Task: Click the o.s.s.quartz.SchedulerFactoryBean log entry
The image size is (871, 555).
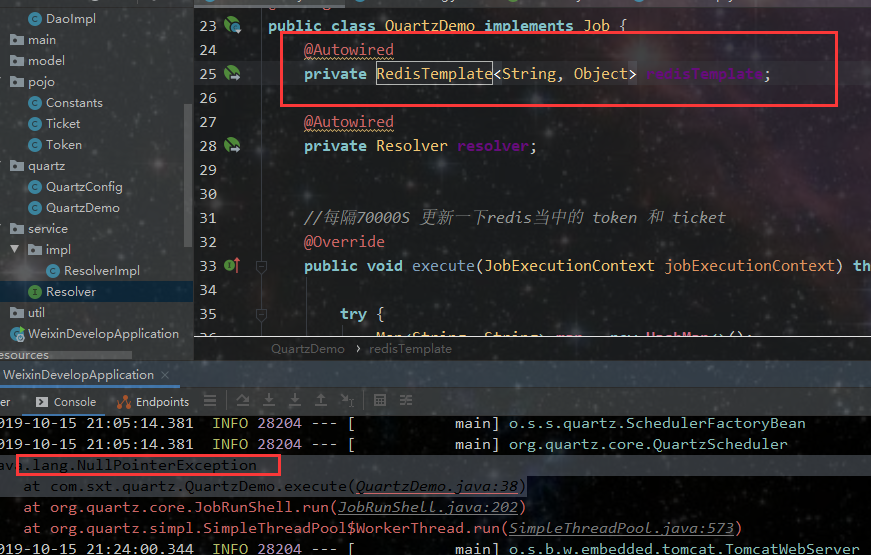Action: (x=657, y=423)
